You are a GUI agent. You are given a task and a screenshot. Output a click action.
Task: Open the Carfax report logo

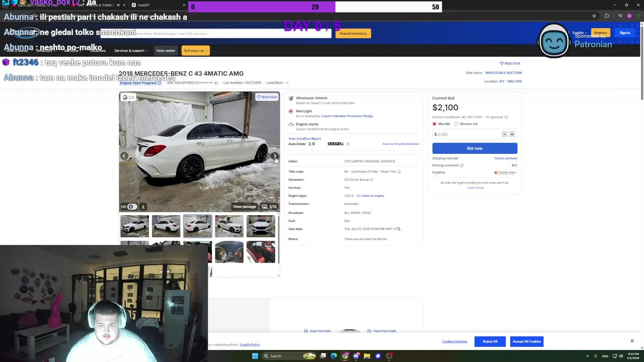click(336, 144)
